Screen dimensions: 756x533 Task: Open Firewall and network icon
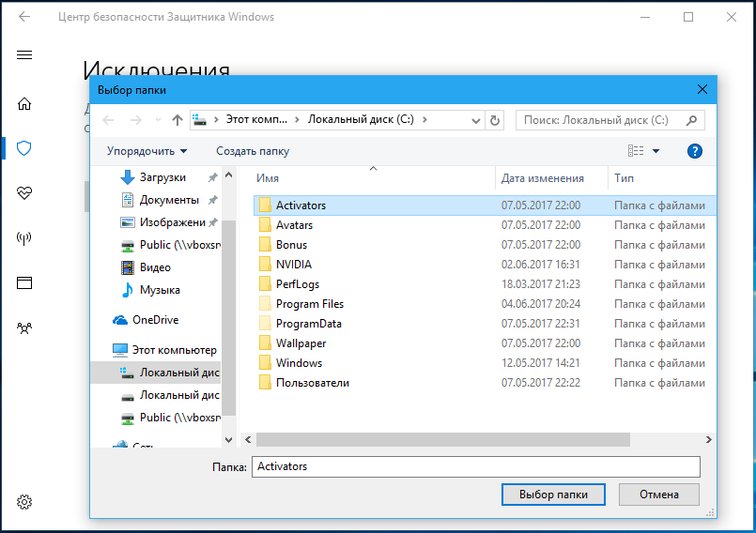tap(24, 238)
